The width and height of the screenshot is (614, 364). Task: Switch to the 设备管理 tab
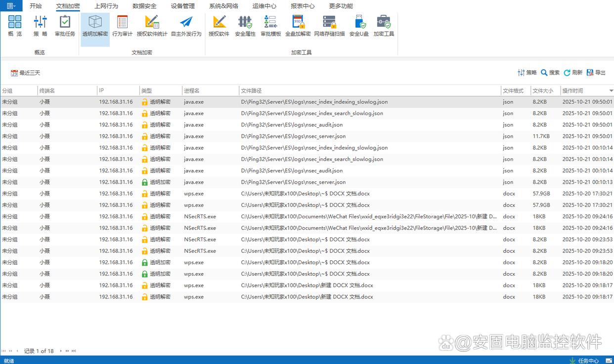182,6
